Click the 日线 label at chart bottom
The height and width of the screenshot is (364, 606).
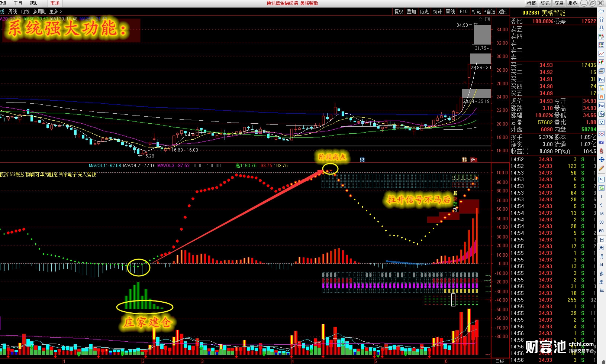[500, 361]
